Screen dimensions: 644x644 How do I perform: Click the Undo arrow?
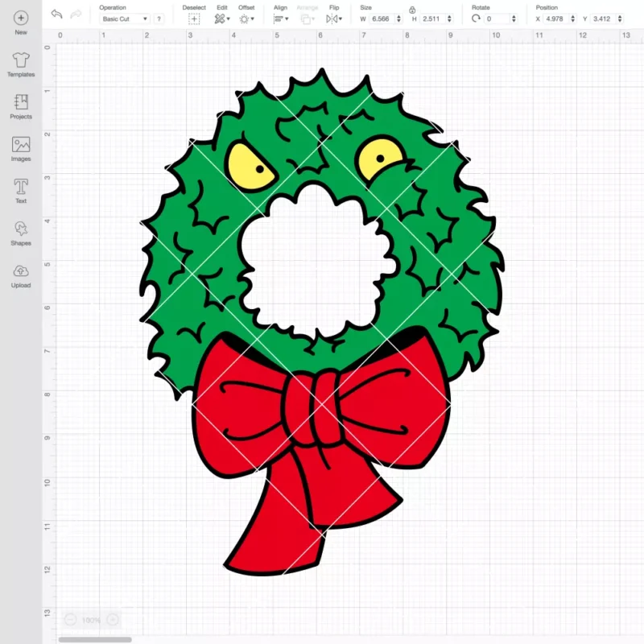click(x=56, y=14)
